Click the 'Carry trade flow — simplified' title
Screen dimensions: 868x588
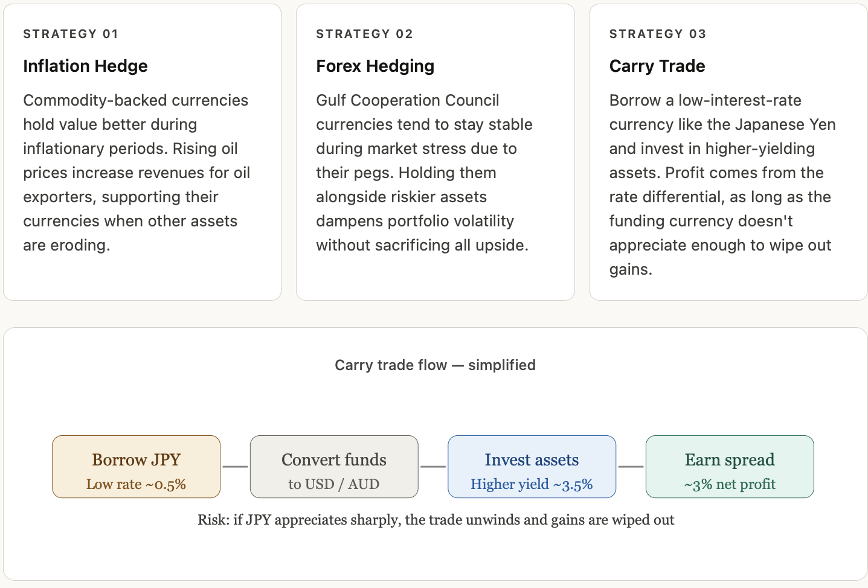[435, 365]
